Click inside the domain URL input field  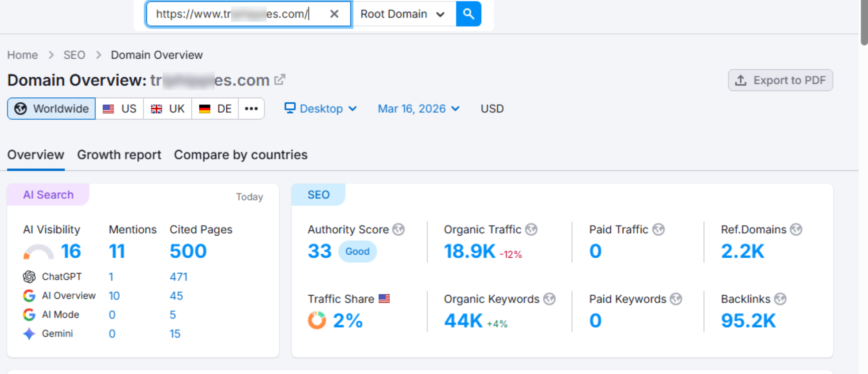(x=237, y=14)
